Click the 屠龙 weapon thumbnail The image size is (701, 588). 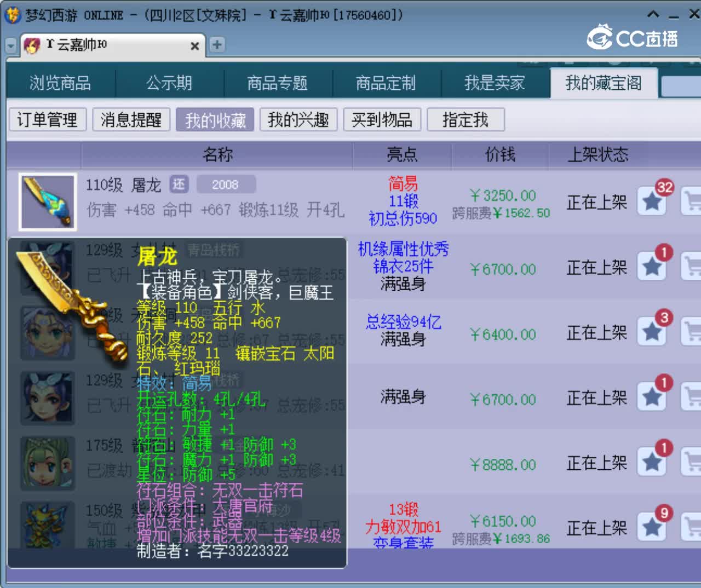coord(48,202)
